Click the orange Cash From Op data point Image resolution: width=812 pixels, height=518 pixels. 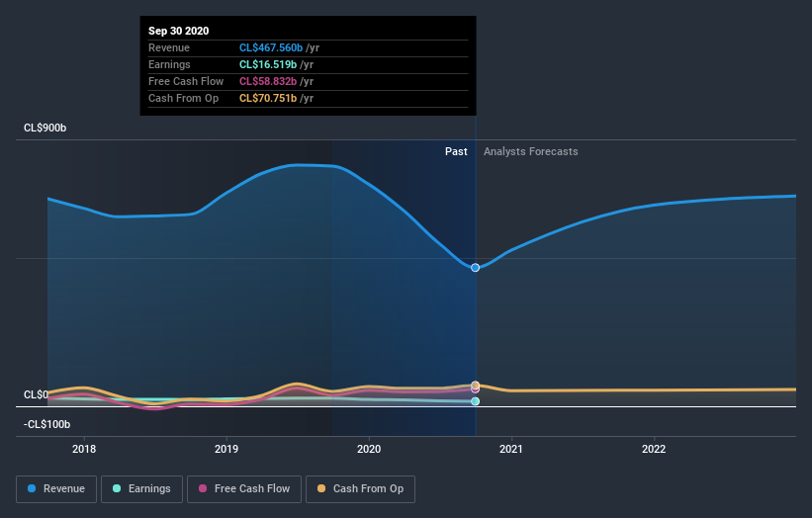pyautogui.click(x=475, y=385)
